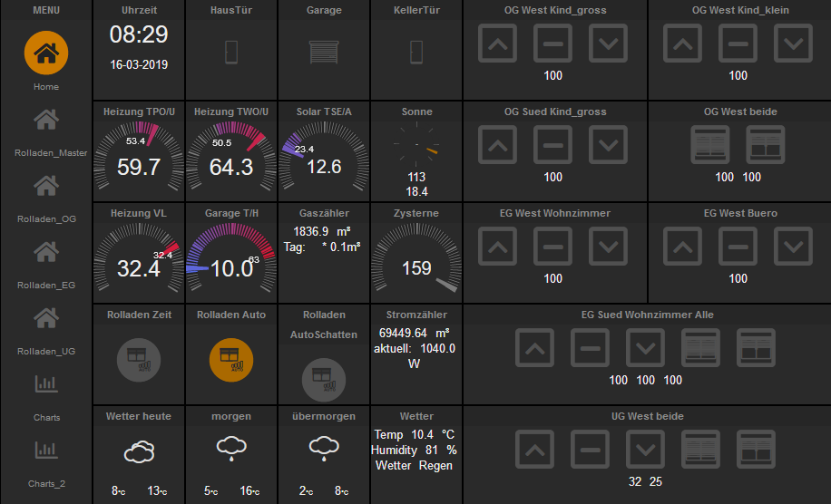This screenshot has height=504, width=831.
Task: Click fully closed shutter icon OG West beide
Action: pyautogui.click(x=710, y=144)
